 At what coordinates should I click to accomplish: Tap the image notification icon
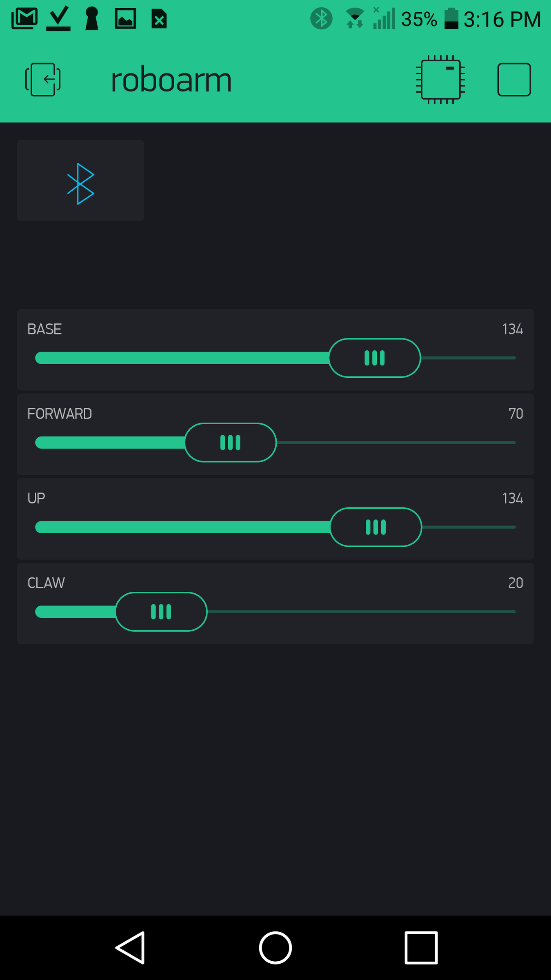click(x=125, y=19)
